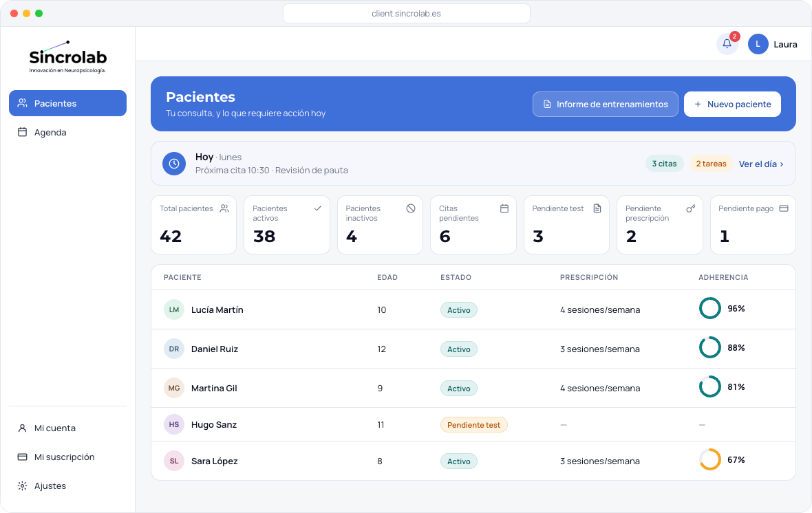Click Informe de entrenamientos button
Screen dimensions: 812x513
[606, 104]
